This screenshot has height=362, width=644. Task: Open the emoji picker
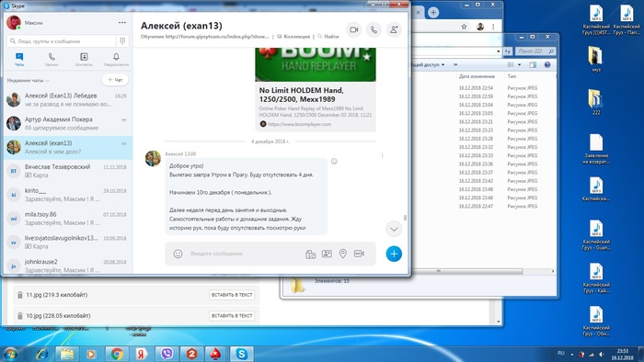tap(178, 254)
